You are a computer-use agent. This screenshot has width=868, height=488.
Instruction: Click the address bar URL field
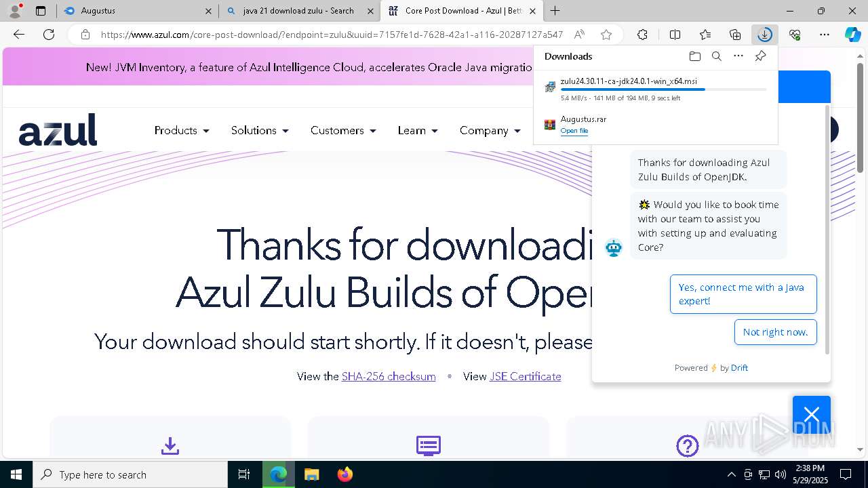tap(332, 35)
